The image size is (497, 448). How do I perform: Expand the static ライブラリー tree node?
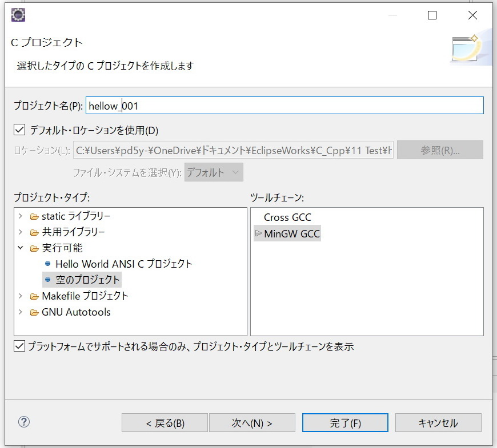pyautogui.click(x=21, y=216)
